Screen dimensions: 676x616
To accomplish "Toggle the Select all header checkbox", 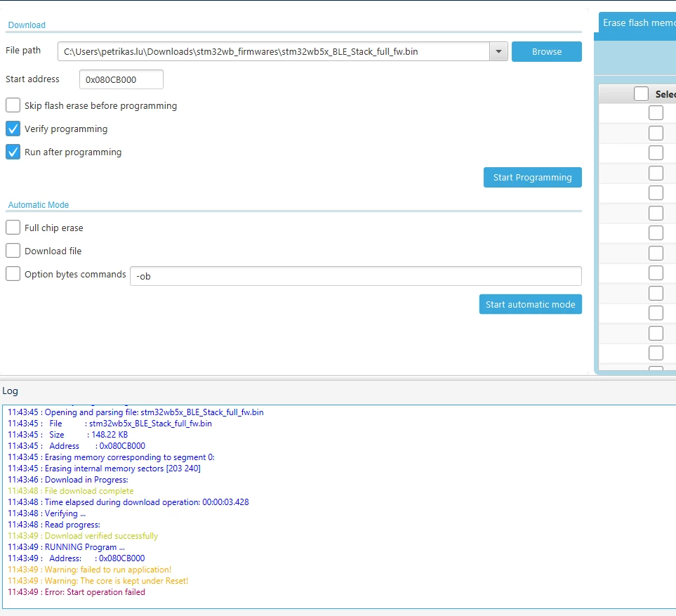I will click(x=641, y=93).
